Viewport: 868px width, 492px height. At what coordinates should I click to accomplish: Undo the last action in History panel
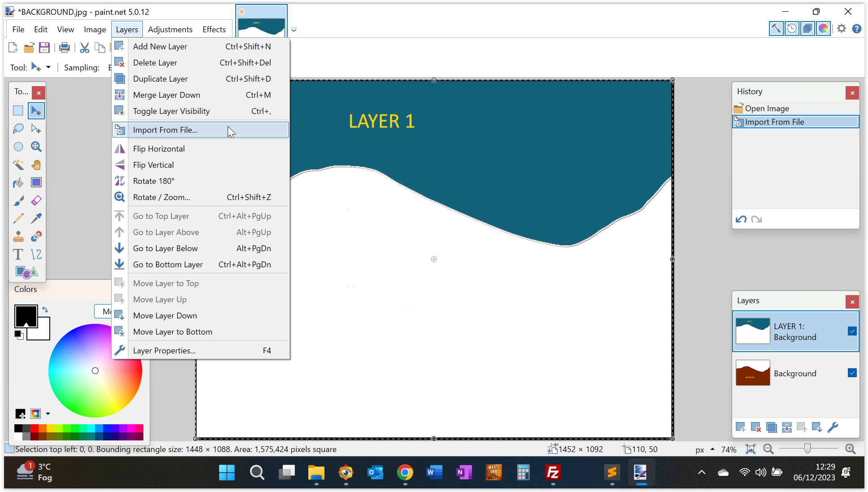tap(740, 219)
